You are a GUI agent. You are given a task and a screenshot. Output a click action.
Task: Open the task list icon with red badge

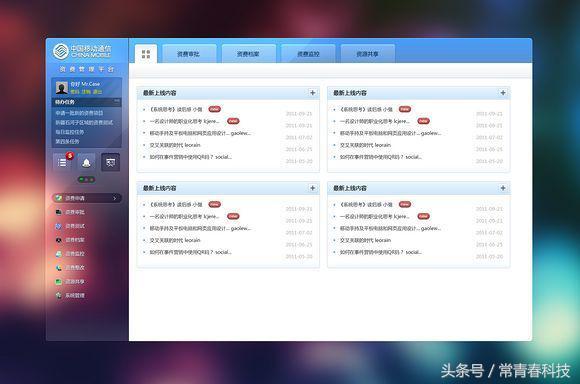pyautogui.click(x=63, y=162)
